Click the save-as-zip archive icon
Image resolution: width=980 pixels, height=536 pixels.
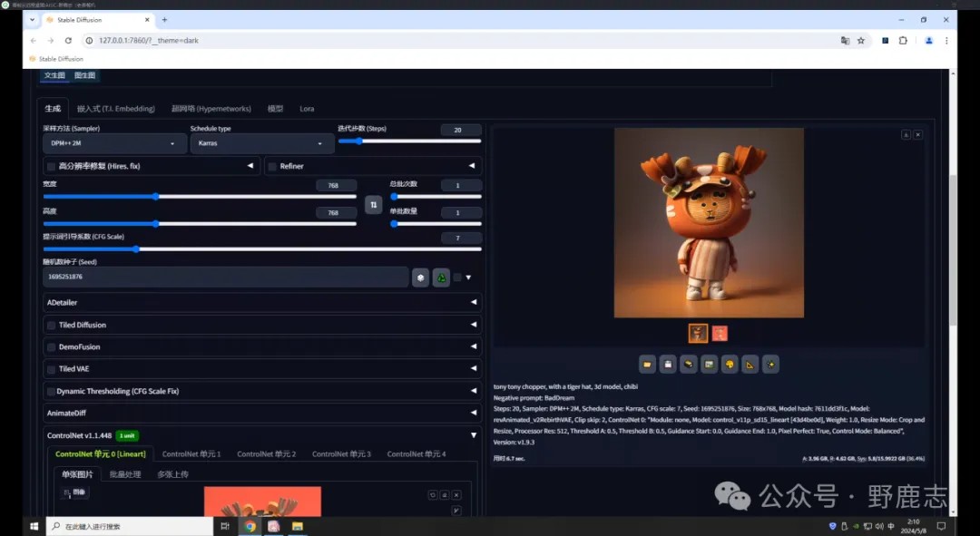(688, 365)
